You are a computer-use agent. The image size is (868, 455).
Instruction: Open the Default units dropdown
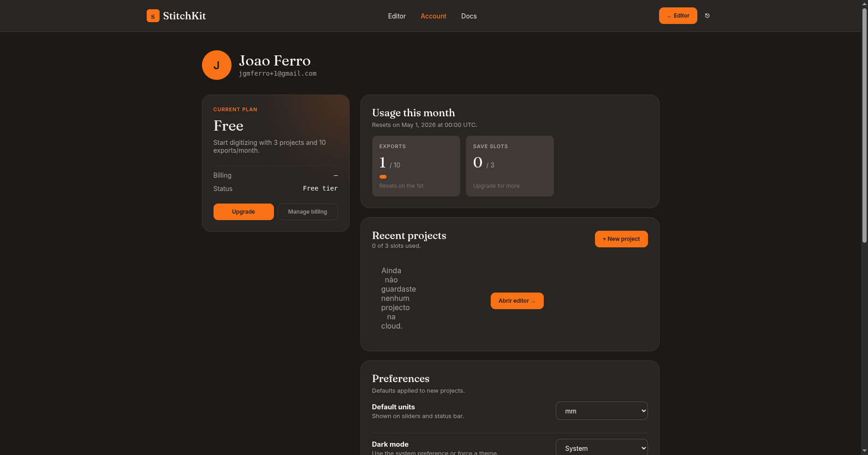click(602, 411)
